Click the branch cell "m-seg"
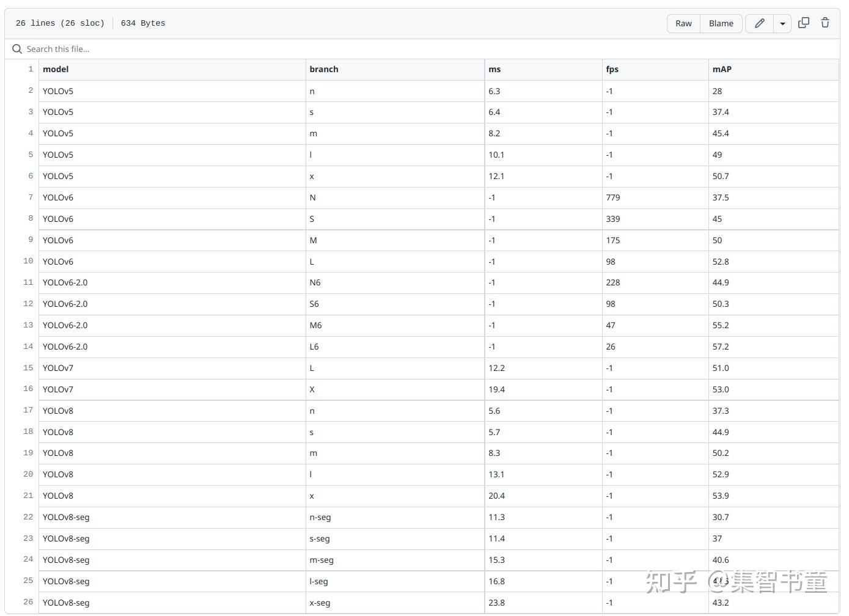The width and height of the screenshot is (849, 616). point(322,560)
